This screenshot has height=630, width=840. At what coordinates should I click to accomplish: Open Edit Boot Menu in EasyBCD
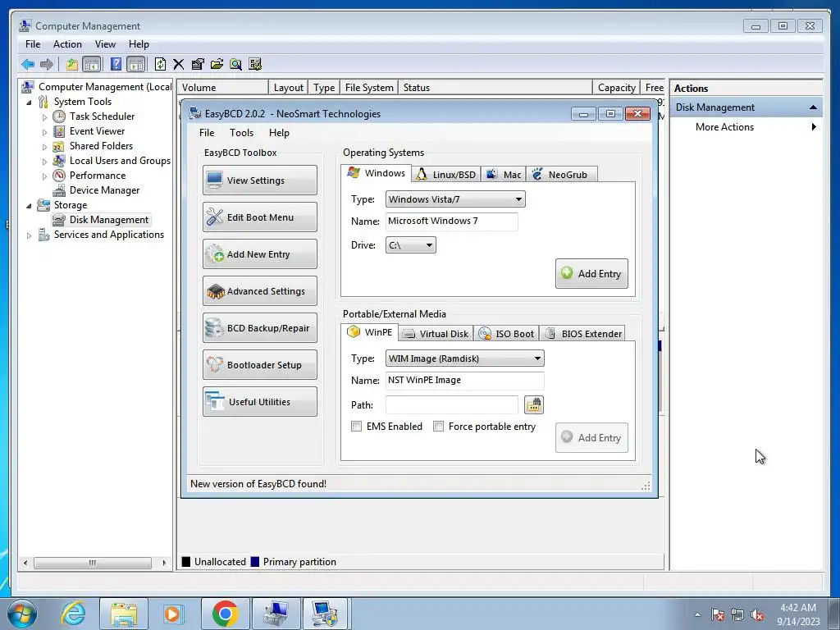click(260, 217)
